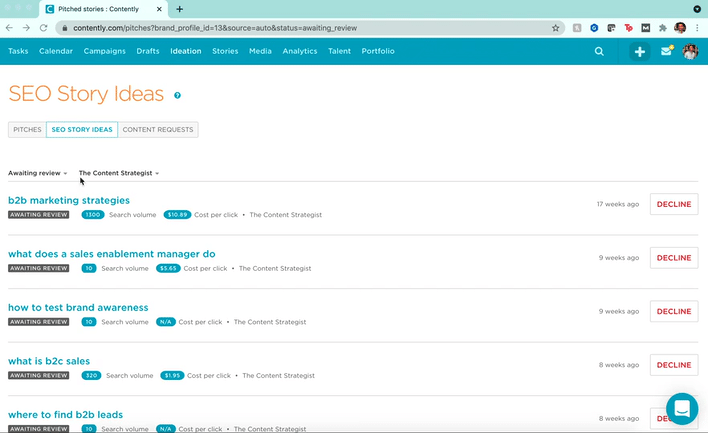Open the mail notifications icon

pos(666,51)
